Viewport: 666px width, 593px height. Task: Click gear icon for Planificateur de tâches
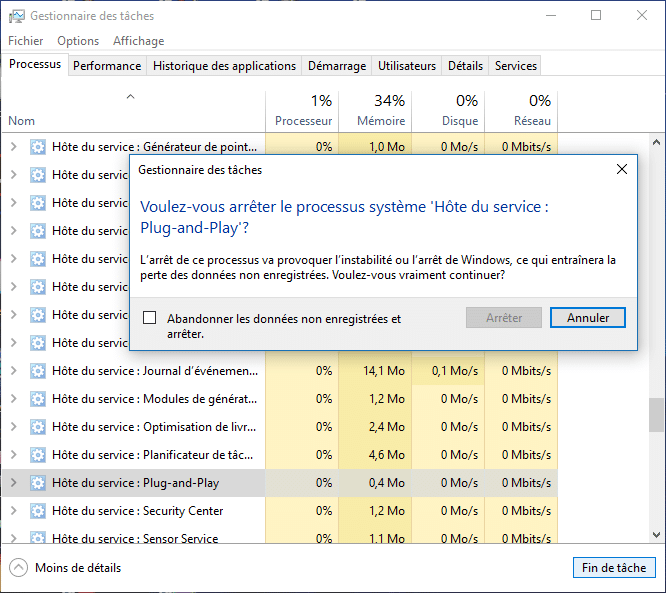click(38, 455)
